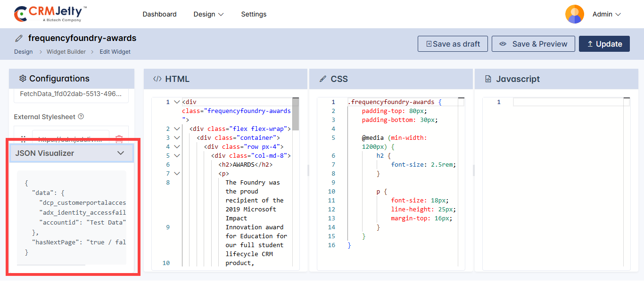Delete the external stylesheet with trash icon

(119, 139)
